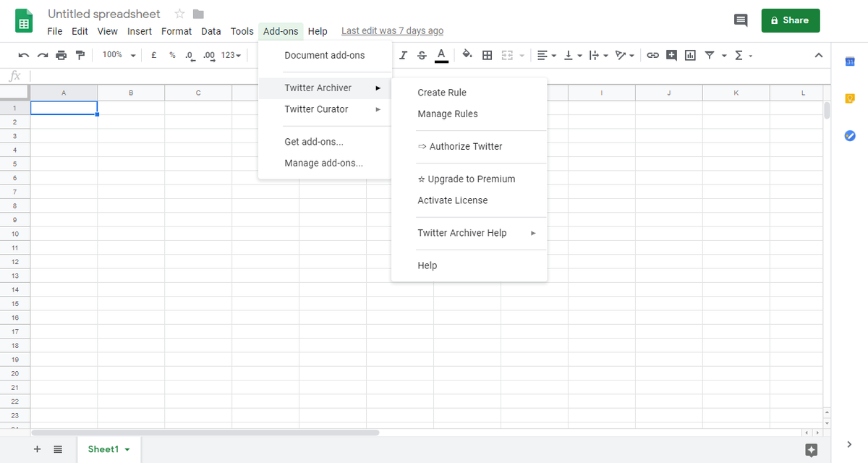This screenshot has width=868, height=463.
Task: Expand Twitter Archiver Help submenu
Action: point(469,233)
